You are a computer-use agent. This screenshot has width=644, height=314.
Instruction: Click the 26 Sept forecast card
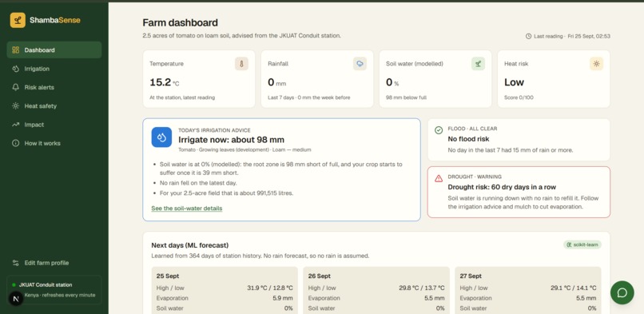[376, 290]
